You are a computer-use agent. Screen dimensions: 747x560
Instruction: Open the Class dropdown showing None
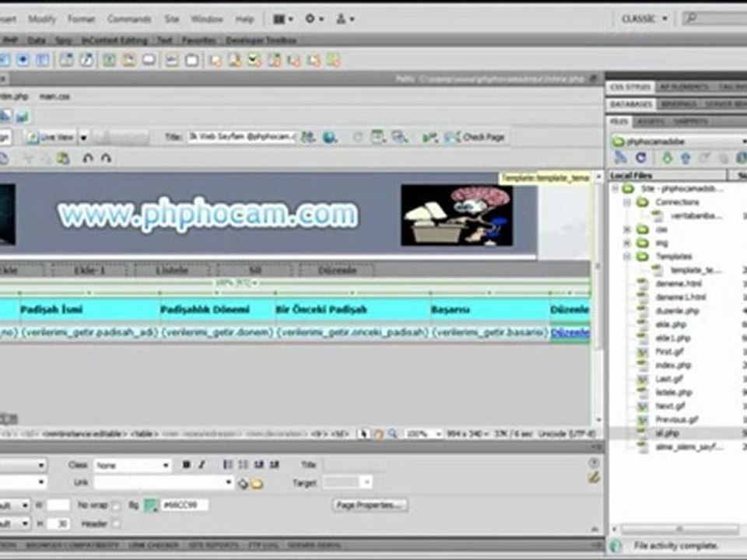point(132,465)
